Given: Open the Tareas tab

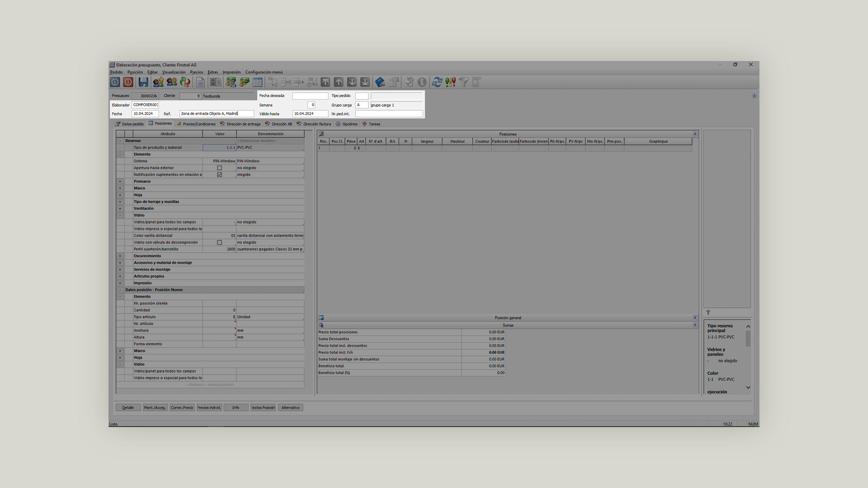Looking at the screenshot, I should point(371,124).
